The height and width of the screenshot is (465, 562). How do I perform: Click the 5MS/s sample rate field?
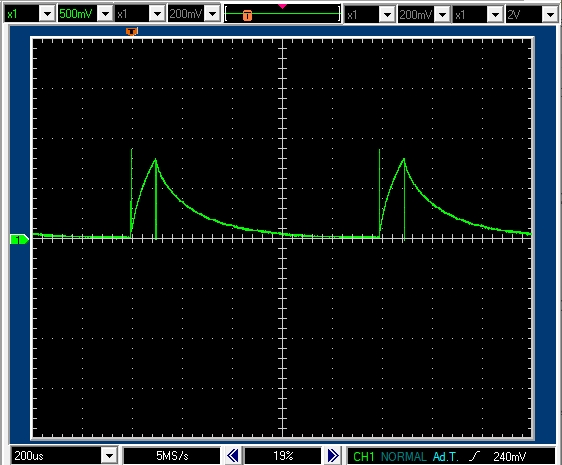tap(172, 456)
